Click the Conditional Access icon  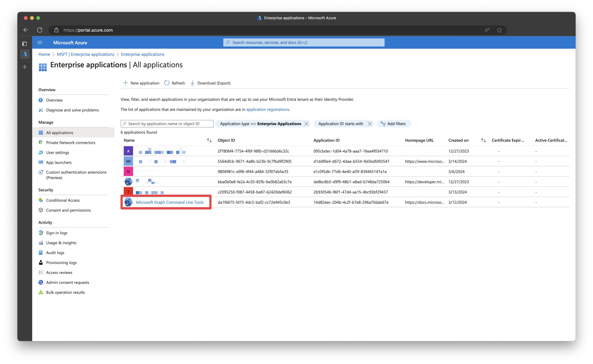pyautogui.click(x=41, y=200)
